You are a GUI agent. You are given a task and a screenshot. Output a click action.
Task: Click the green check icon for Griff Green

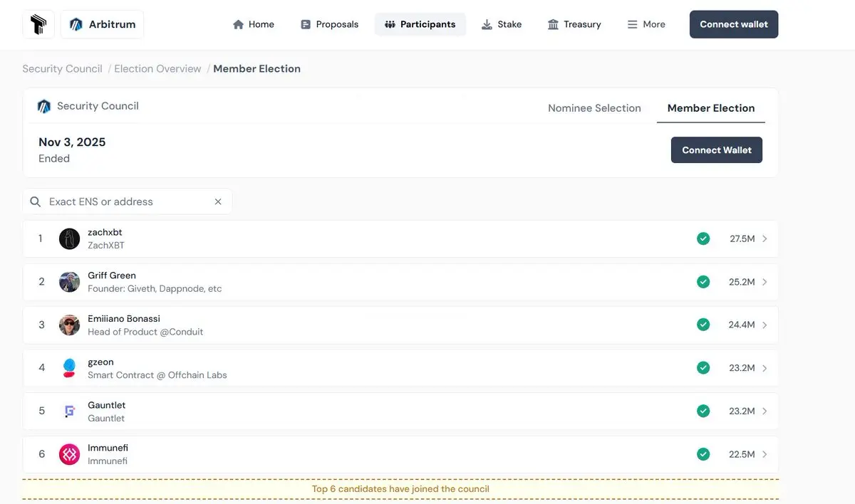point(703,282)
